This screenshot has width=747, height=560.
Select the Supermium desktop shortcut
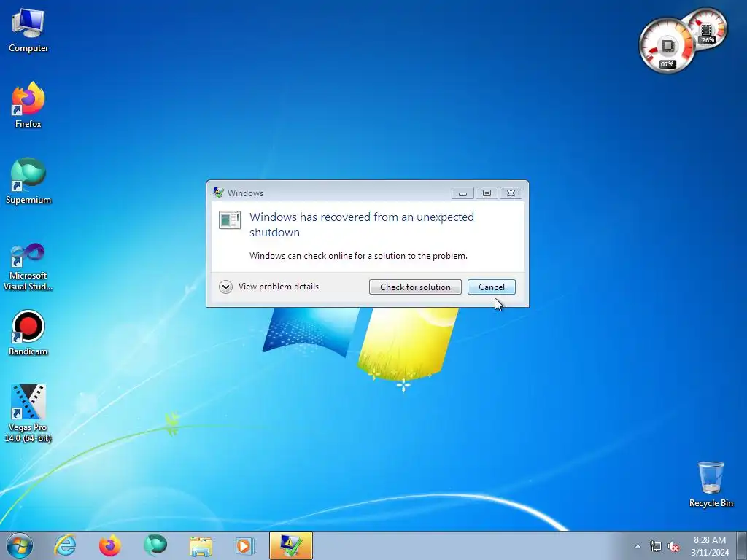point(28,181)
